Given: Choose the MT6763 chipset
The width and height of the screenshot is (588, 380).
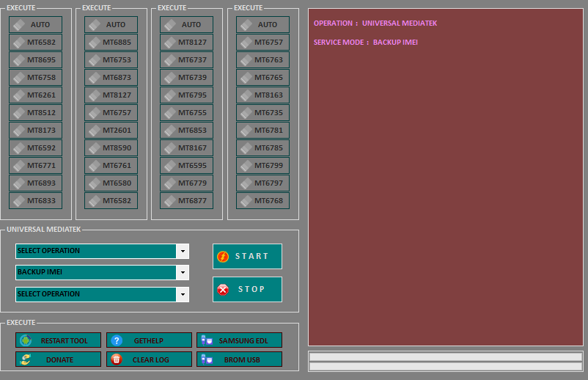Looking at the screenshot, I should point(263,59).
